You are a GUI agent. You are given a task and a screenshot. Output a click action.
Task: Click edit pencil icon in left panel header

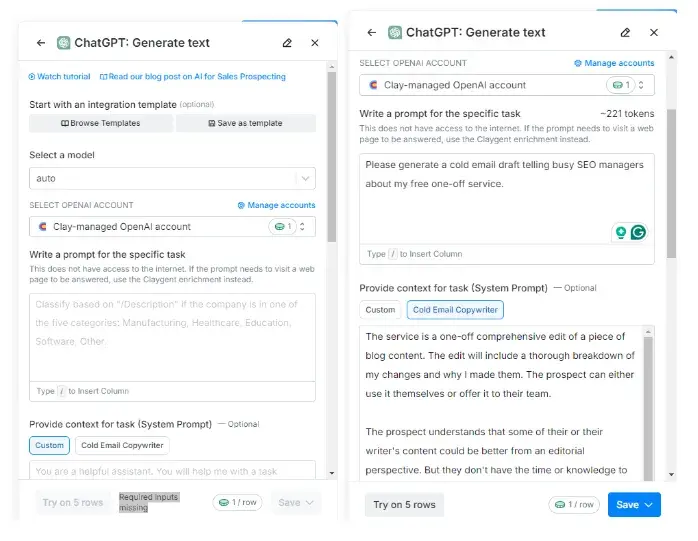pos(287,43)
